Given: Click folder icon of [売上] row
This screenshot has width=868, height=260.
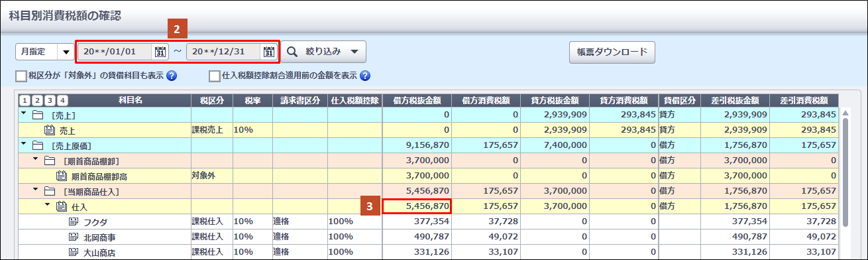Looking at the screenshot, I should pyautogui.click(x=37, y=115).
